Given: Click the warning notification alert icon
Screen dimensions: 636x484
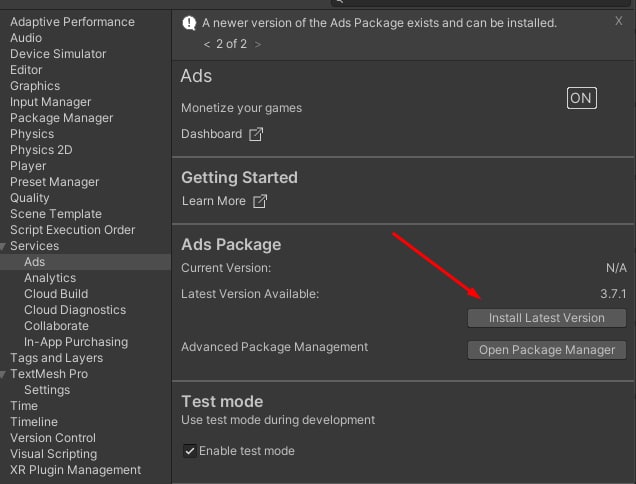Looking at the screenshot, I should coord(189,23).
